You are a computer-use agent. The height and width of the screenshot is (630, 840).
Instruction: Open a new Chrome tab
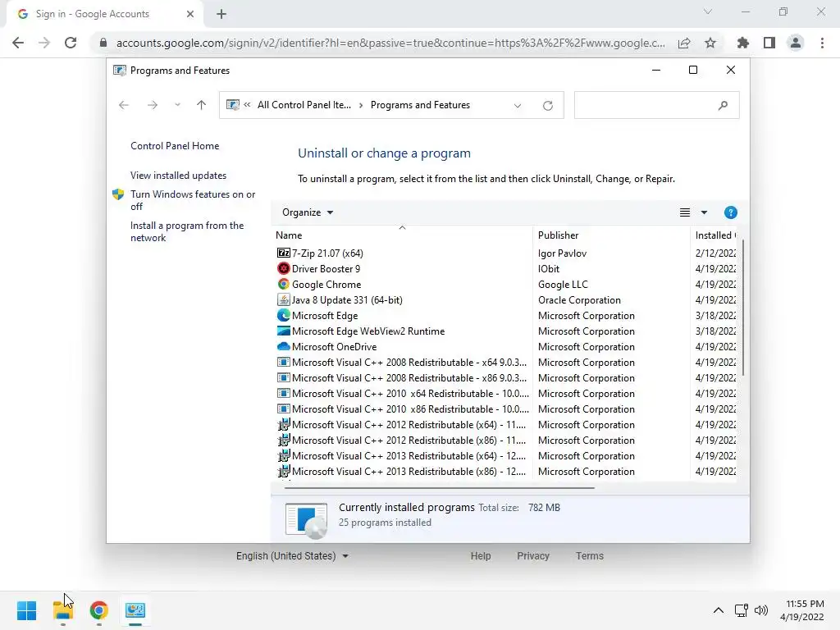tap(221, 14)
